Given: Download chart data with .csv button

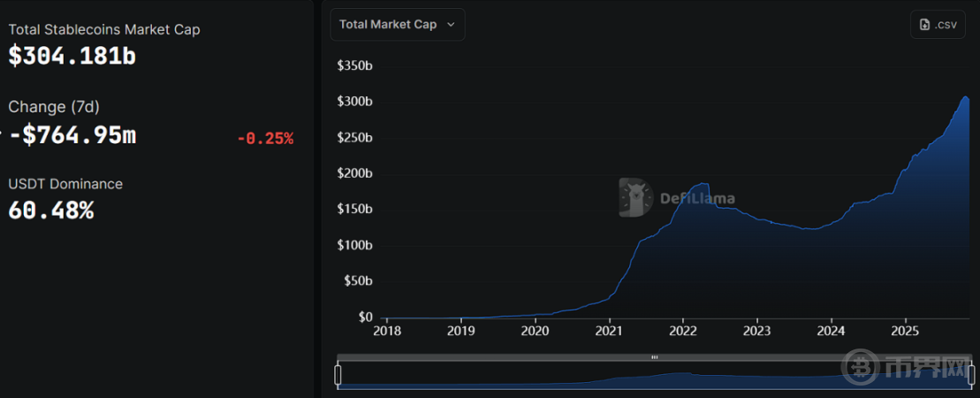Looking at the screenshot, I should [x=938, y=25].
